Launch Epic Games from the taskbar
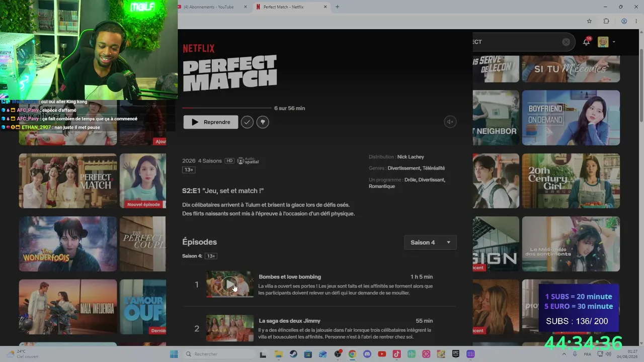Screen dimensions: 644x362 coord(456,354)
